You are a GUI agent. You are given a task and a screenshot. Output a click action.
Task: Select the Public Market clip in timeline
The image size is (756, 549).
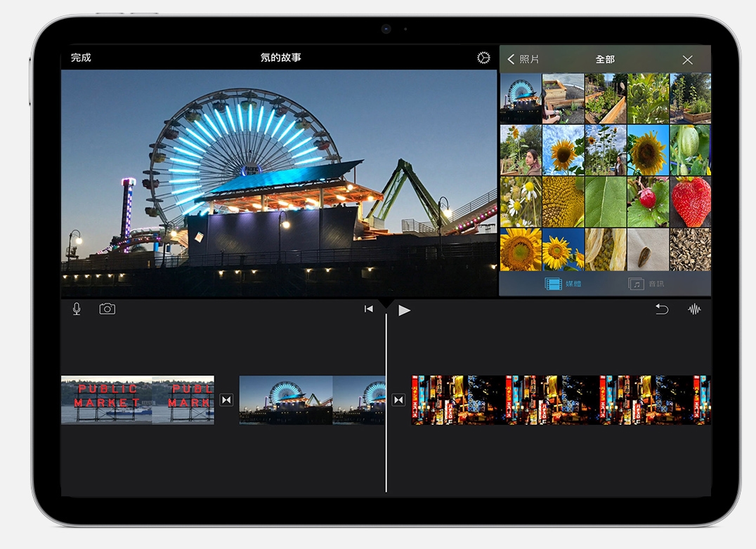point(138,400)
